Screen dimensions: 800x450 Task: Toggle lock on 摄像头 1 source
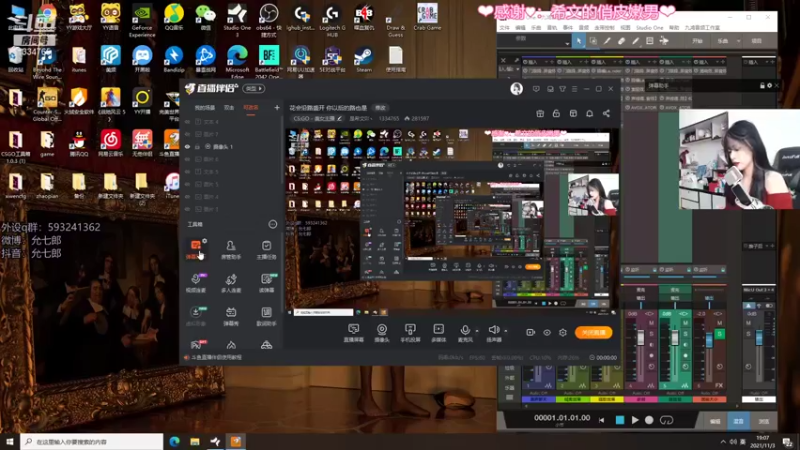(x=197, y=146)
